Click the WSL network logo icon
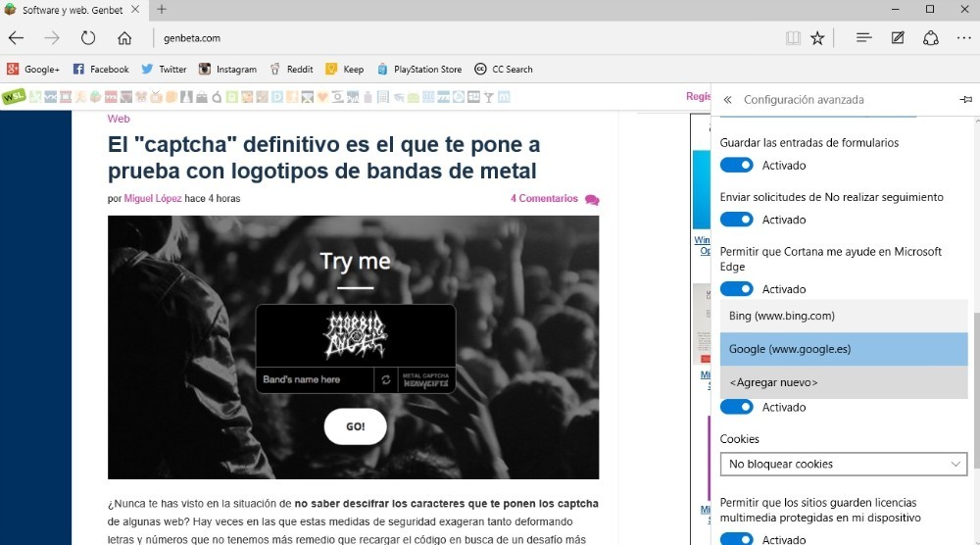 coord(14,97)
